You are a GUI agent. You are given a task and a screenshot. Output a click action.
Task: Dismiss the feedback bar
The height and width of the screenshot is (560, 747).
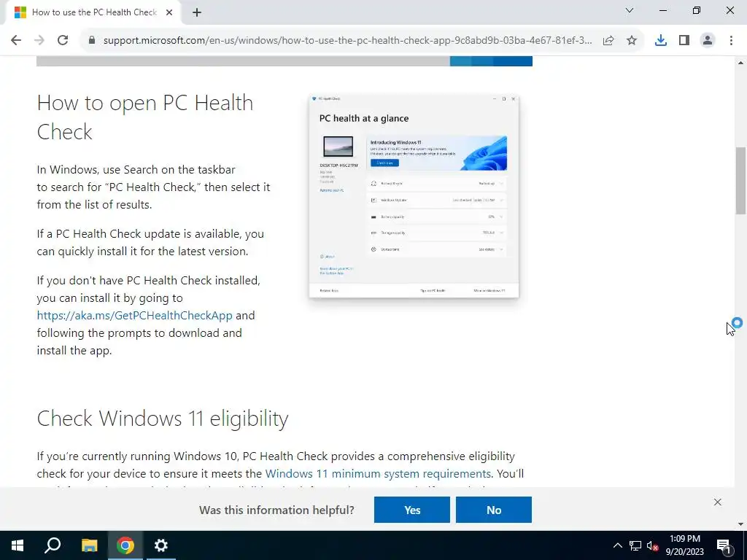[x=718, y=502]
